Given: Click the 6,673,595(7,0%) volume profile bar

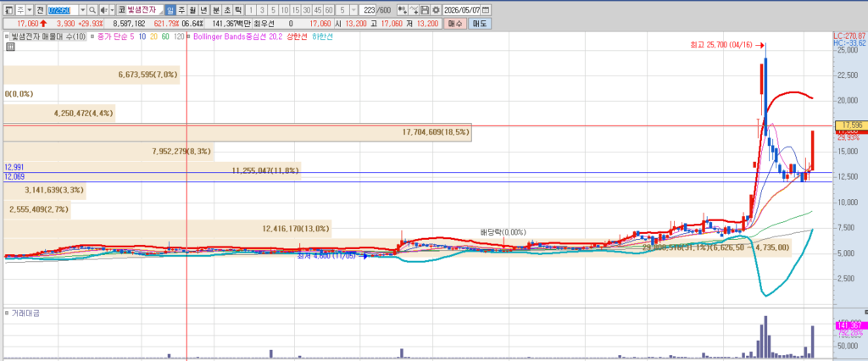Looking at the screenshot, I should click(x=92, y=75).
